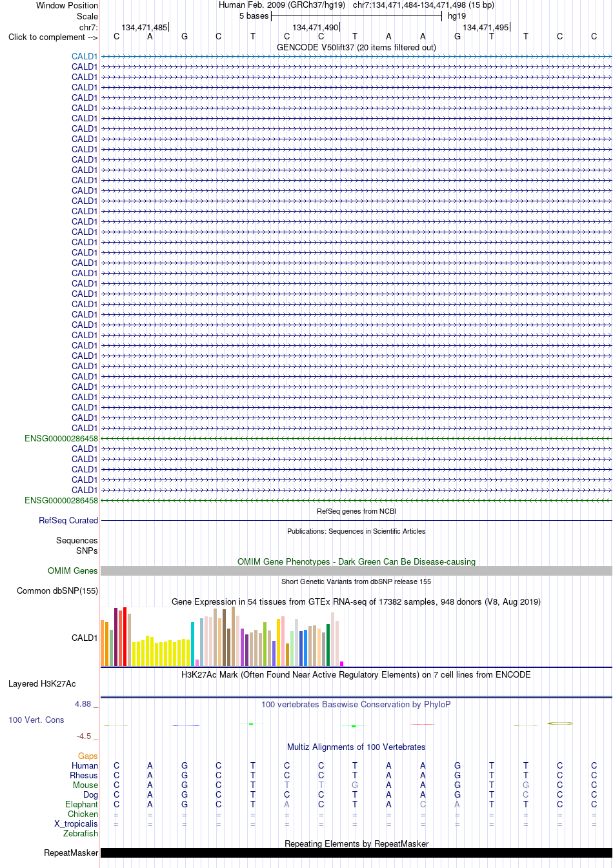Open the 100 vertebrates Basewise Conservation by PhyloP title

click(356, 705)
